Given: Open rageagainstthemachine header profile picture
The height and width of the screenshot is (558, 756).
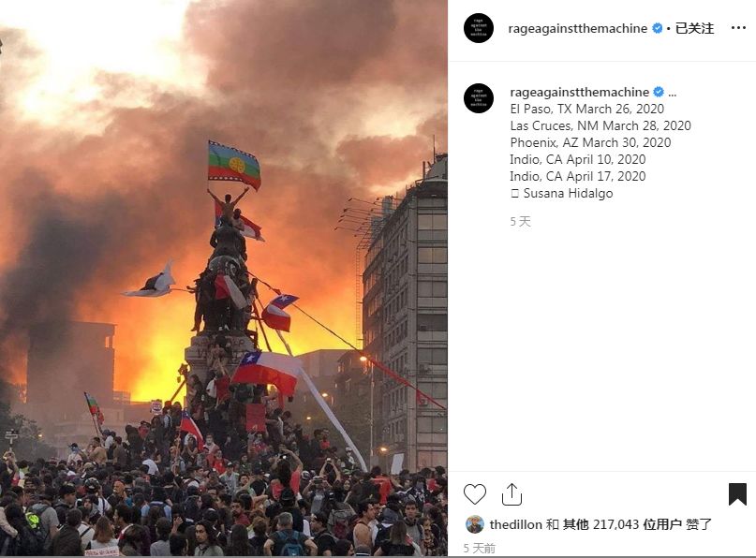Looking at the screenshot, I should click(x=479, y=28).
